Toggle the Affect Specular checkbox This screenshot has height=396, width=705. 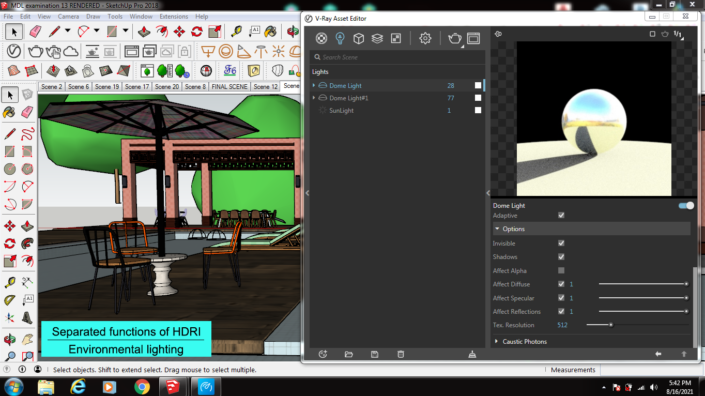pyautogui.click(x=561, y=298)
